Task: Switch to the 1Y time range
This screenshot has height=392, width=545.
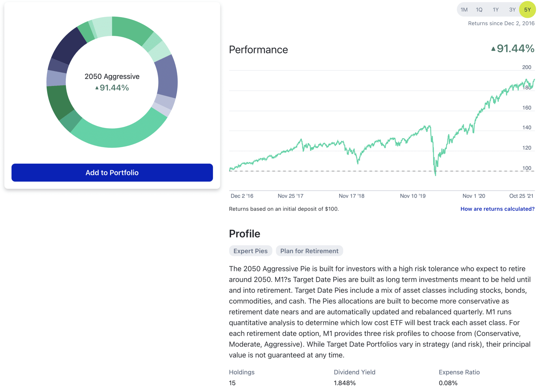Action: click(496, 10)
